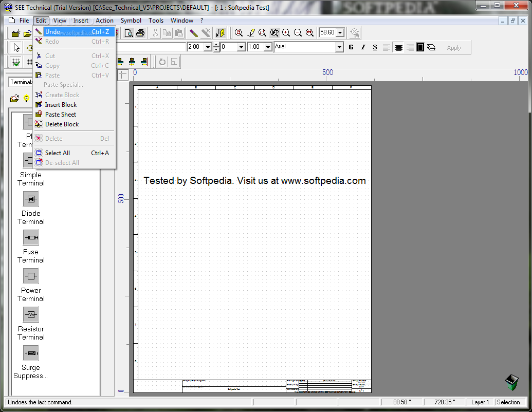Choose Undo from the Edit menu
Screen dimensions: 532x412
pyautogui.click(x=75, y=32)
